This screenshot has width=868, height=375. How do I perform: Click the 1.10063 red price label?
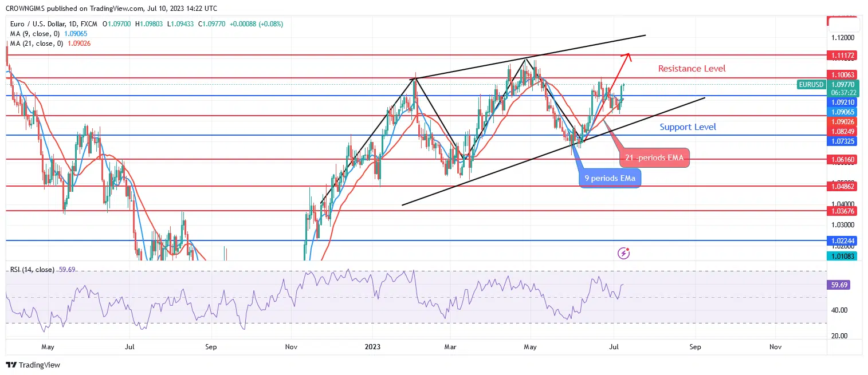coord(843,75)
